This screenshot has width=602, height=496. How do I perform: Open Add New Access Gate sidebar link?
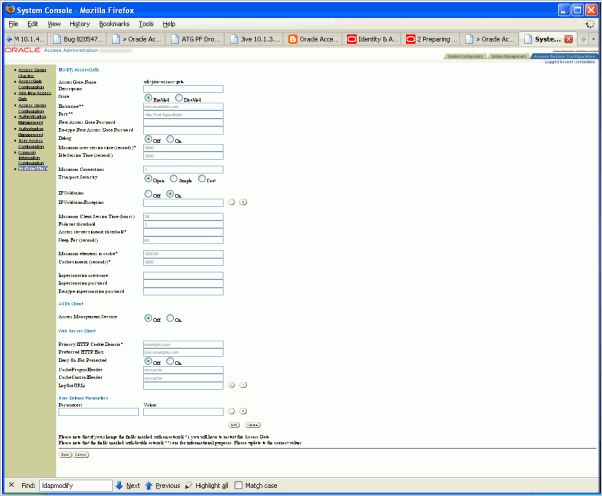click(x=35, y=96)
